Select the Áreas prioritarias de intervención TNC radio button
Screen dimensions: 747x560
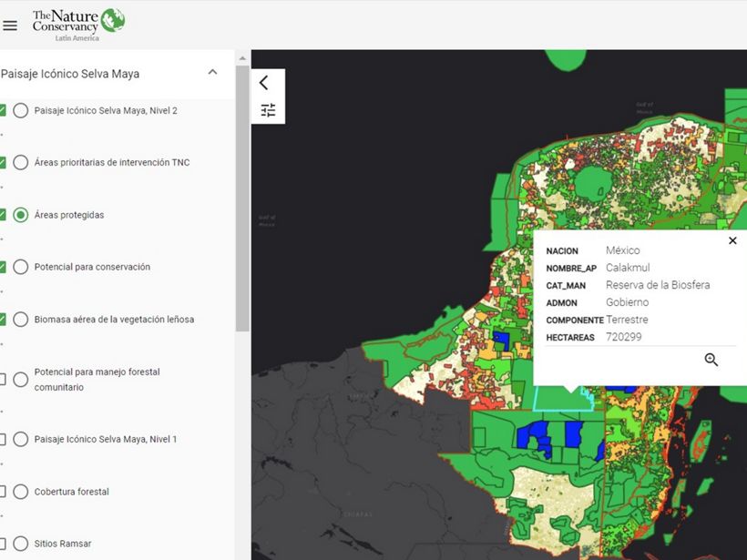[20, 163]
